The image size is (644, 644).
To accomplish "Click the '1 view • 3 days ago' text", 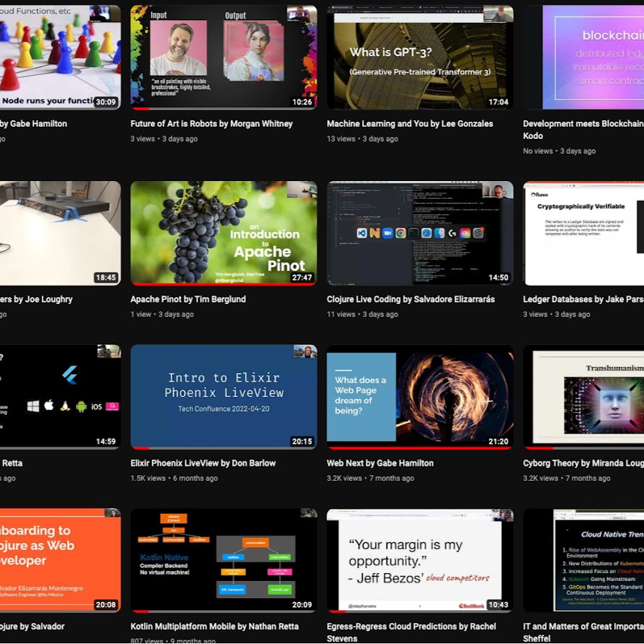I will 162,314.
